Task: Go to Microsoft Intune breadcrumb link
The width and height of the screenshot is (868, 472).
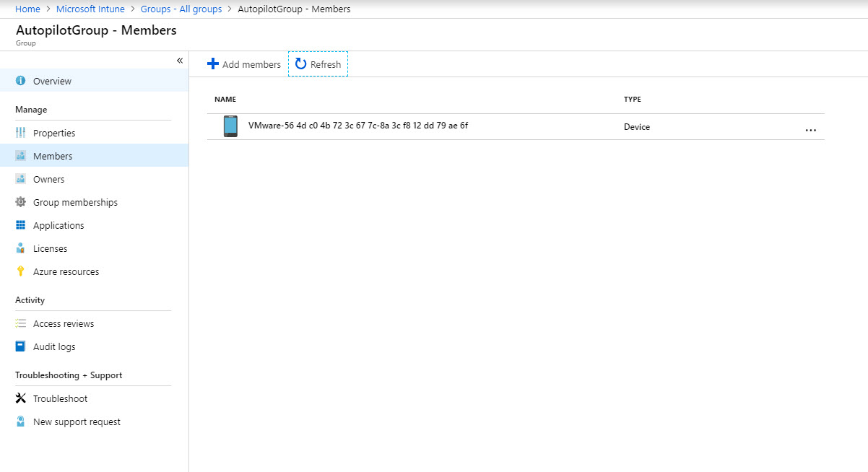Action: click(90, 9)
